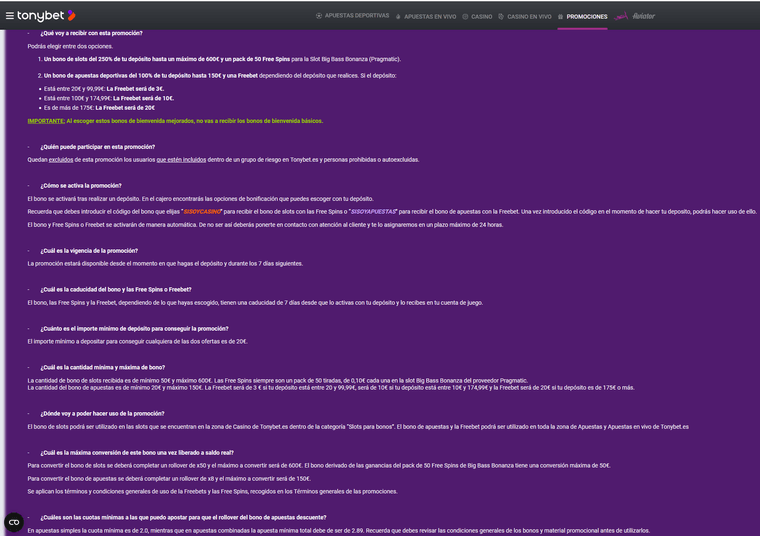The width and height of the screenshot is (760, 536).
Task: Click the Promociones gift icon
Action: pyautogui.click(x=560, y=16)
